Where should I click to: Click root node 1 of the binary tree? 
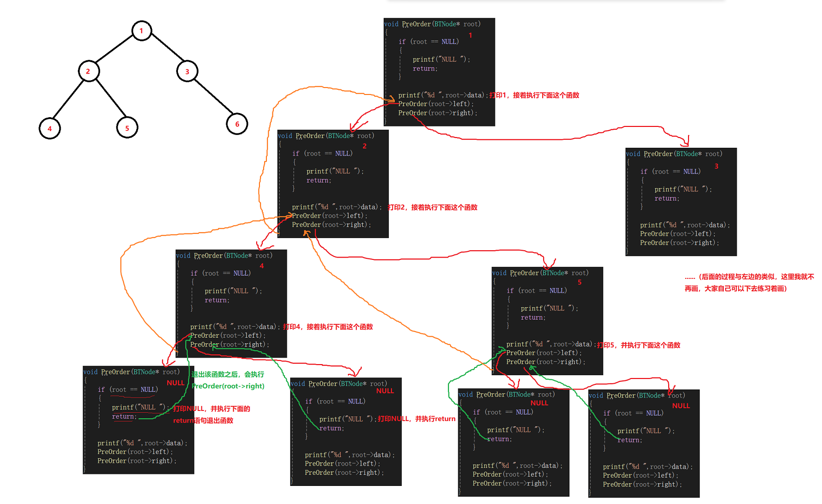142,31
